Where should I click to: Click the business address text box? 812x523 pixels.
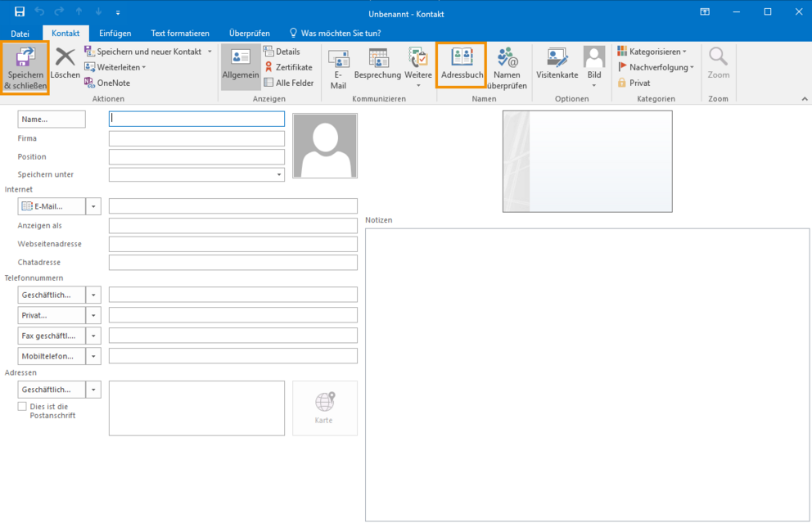pyautogui.click(x=196, y=408)
